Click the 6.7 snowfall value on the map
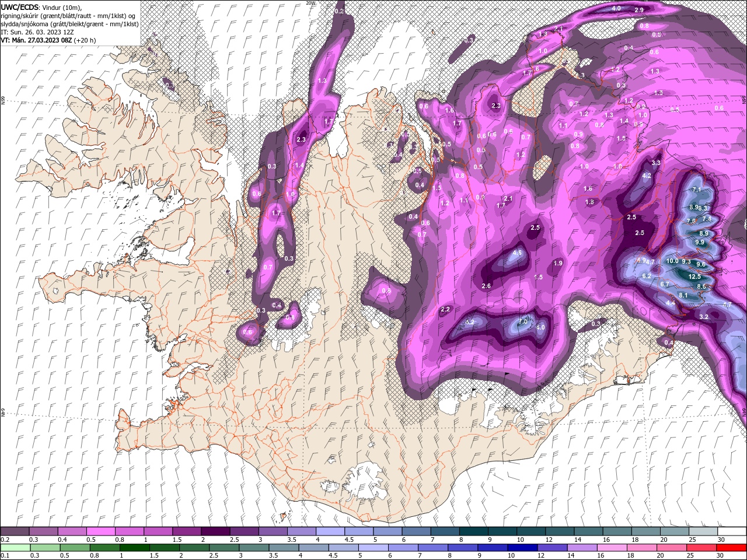This screenshot has height=560, width=747. coord(664,284)
